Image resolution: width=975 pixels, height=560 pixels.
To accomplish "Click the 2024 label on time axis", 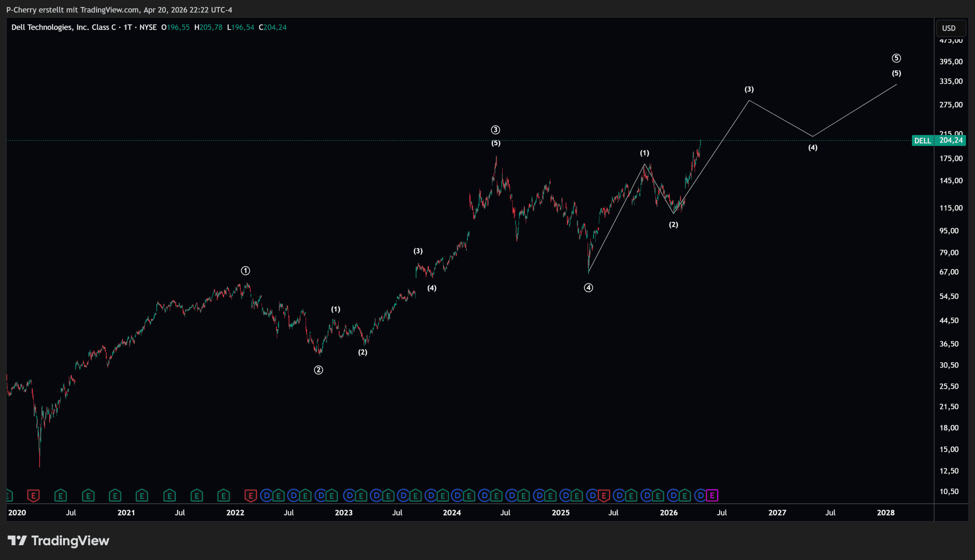I will point(452,513).
